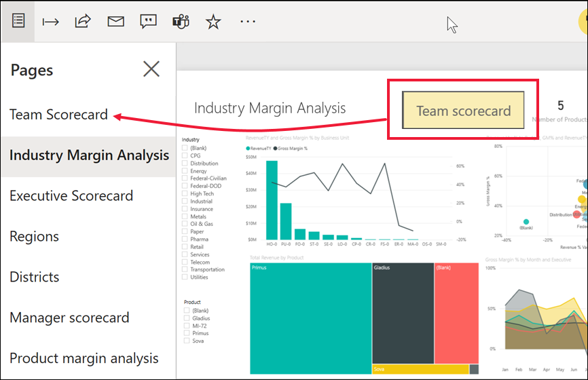Check CPG industry checkbox
588x380 pixels.
coord(185,155)
